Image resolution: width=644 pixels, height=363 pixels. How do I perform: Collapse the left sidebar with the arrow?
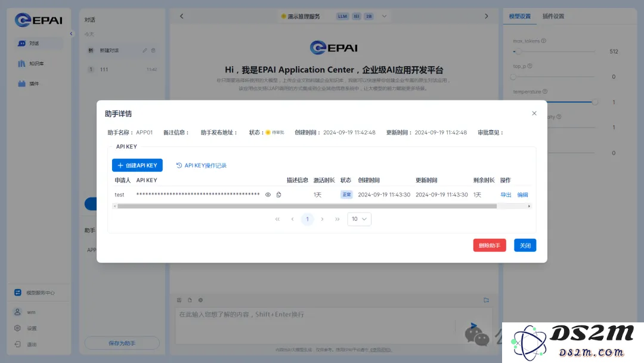[x=71, y=33]
